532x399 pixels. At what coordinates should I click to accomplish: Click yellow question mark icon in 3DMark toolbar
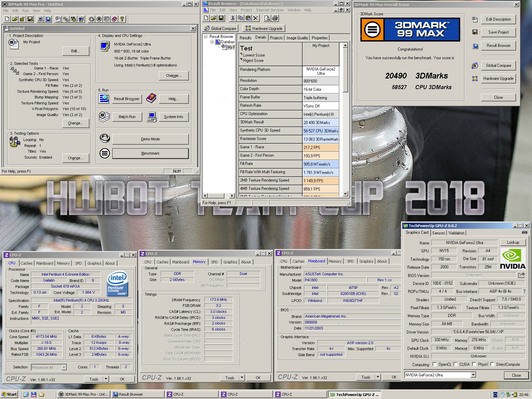(122, 19)
